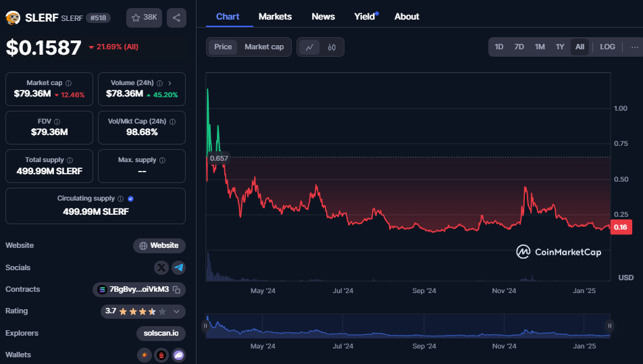The image size is (643, 364).
Task: Click the $0.1587 price text
Action: [x=43, y=48]
